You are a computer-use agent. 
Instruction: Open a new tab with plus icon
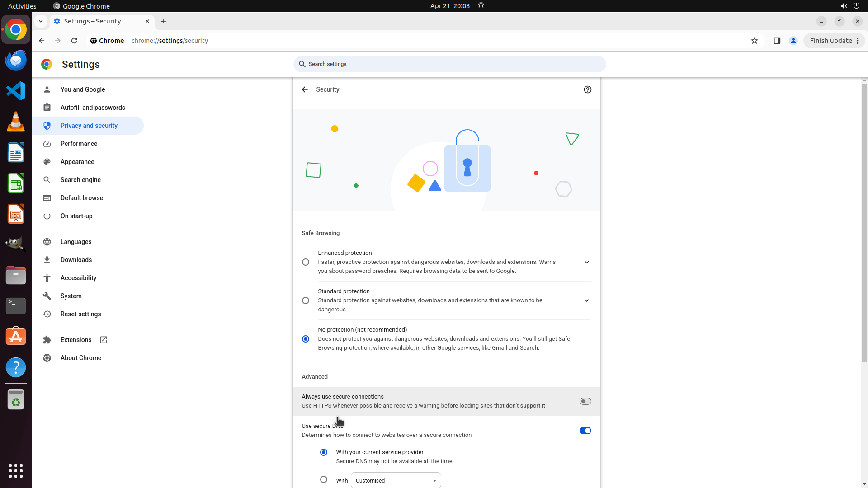[x=164, y=21]
